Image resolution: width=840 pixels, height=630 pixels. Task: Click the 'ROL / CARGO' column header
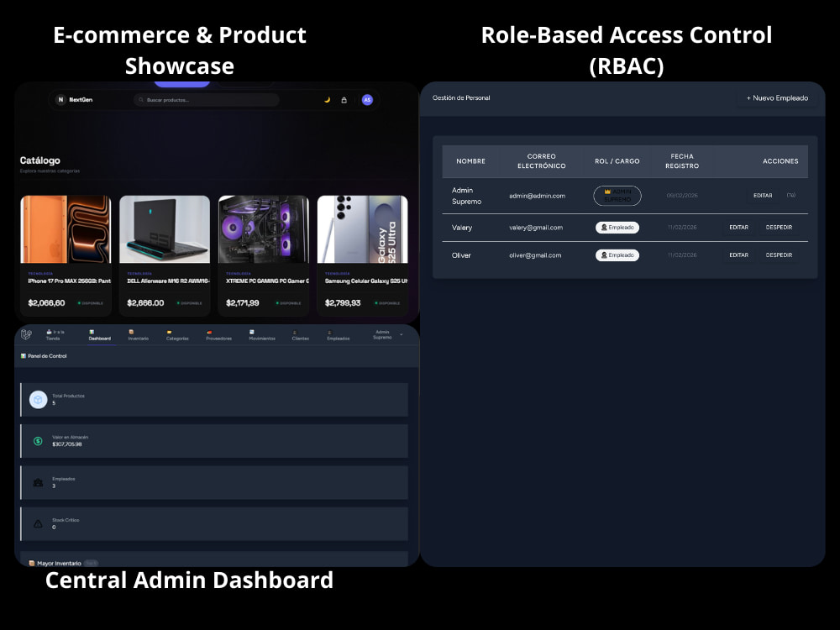617,161
